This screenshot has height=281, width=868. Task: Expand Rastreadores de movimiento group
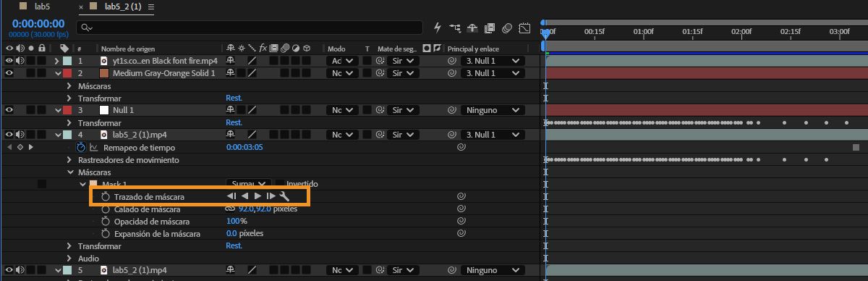pos(70,159)
